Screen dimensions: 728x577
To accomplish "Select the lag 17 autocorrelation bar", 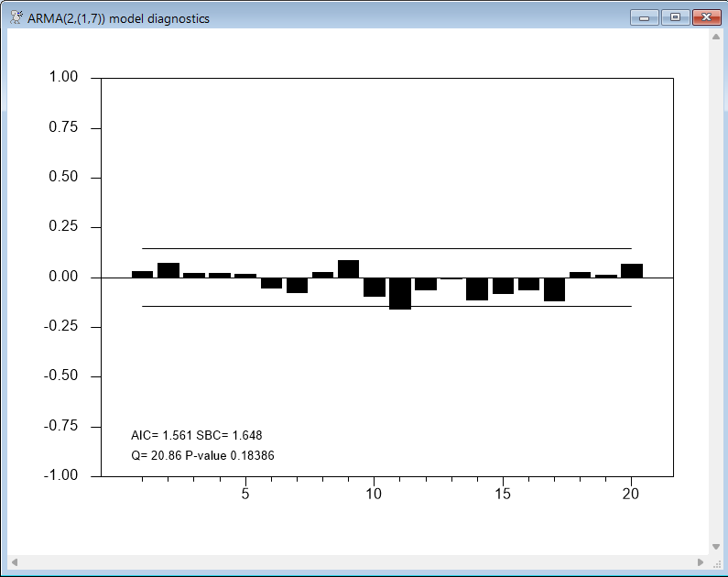I will pos(554,288).
